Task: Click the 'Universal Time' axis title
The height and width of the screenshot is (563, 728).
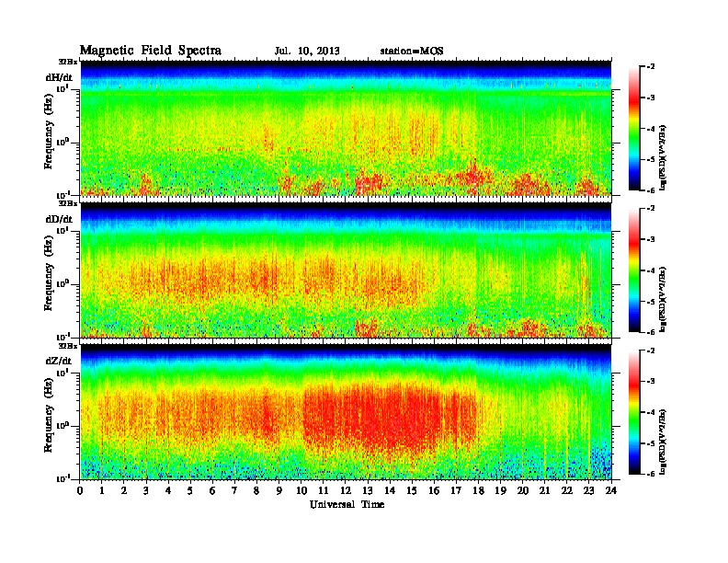Action: (x=347, y=504)
